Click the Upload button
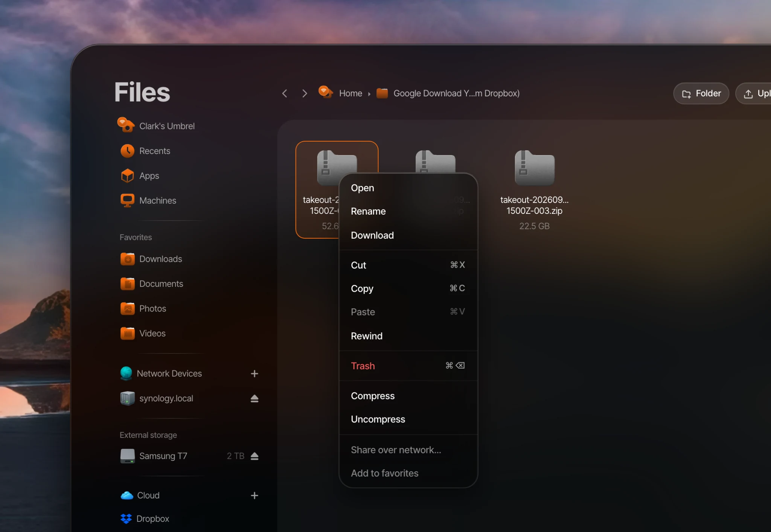771x532 pixels. (754, 93)
